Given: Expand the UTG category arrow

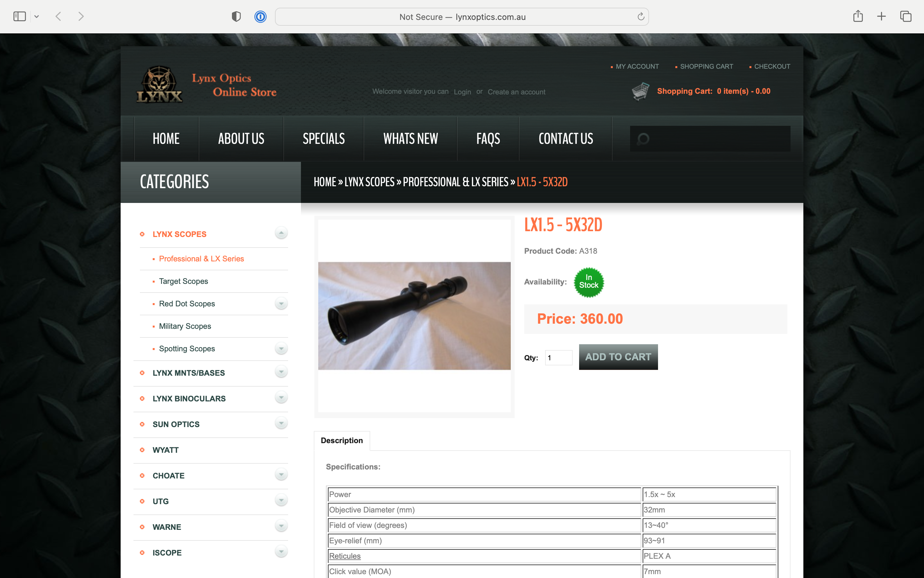Looking at the screenshot, I should click(x=281, y=500).
